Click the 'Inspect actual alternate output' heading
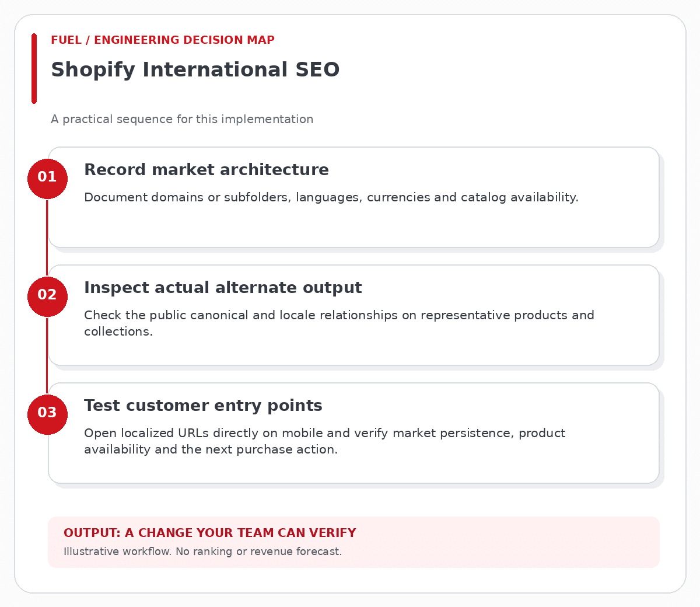Image resolution: width=700 pixels, height=607 pixels. click(223, 288)
